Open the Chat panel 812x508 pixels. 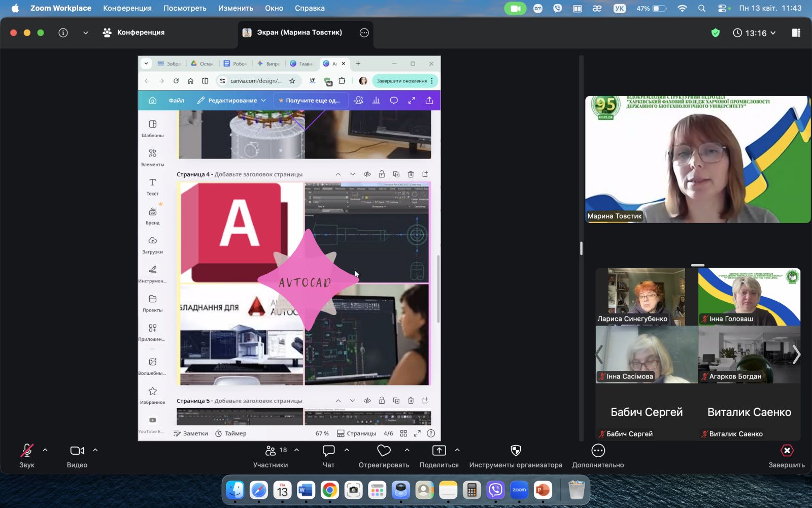328,451
